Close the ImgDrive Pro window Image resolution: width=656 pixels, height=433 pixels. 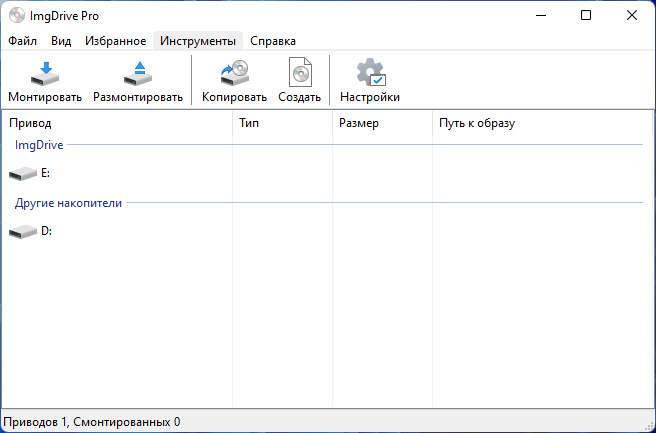coord(632,15)
